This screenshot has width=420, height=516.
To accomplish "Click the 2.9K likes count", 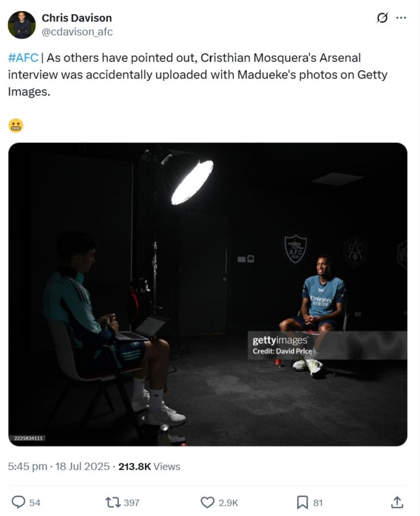I will [x=228, y=502].
